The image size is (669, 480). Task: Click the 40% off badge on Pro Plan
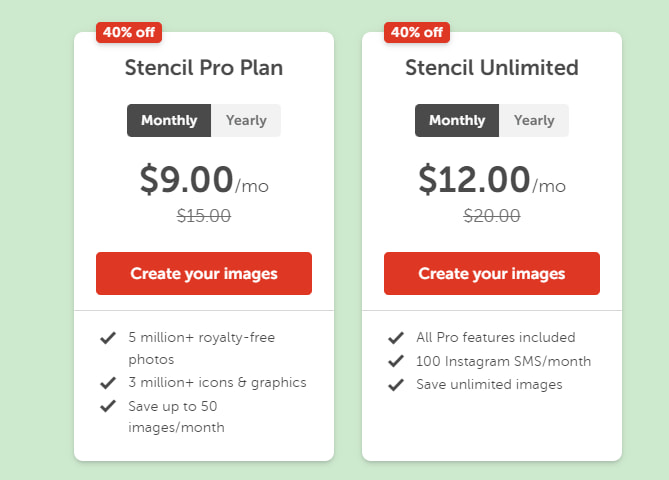tap(129, 32)
